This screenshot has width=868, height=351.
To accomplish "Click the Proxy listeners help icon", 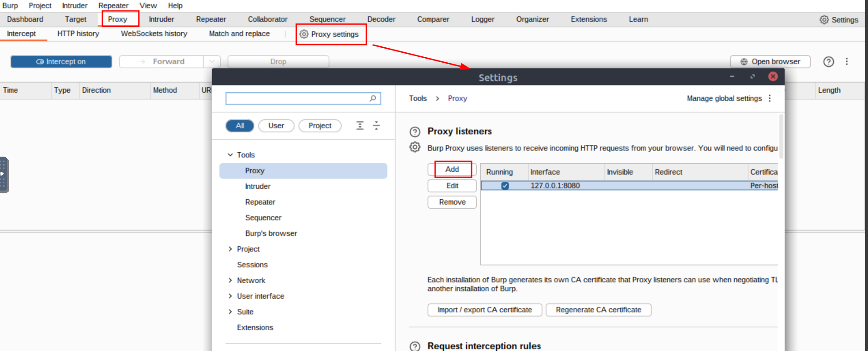I will pos(415,132).
